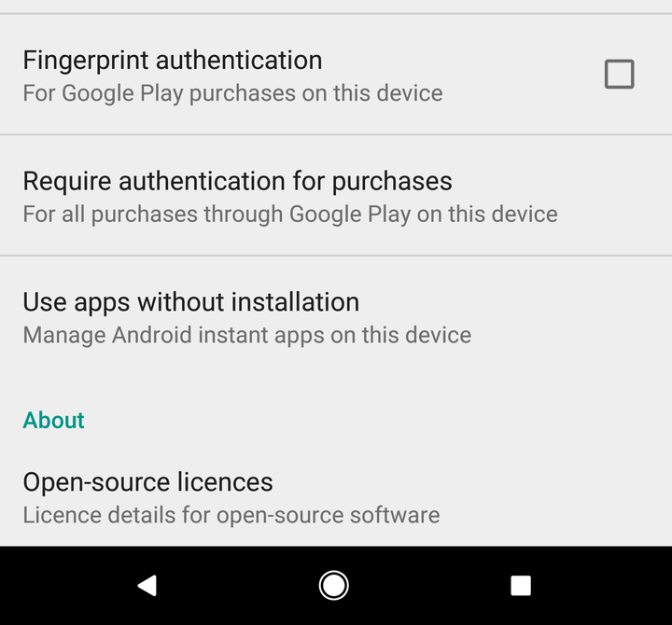Open Open-source licences
This screenshot has height=625, width=672.
click(336, 498)
